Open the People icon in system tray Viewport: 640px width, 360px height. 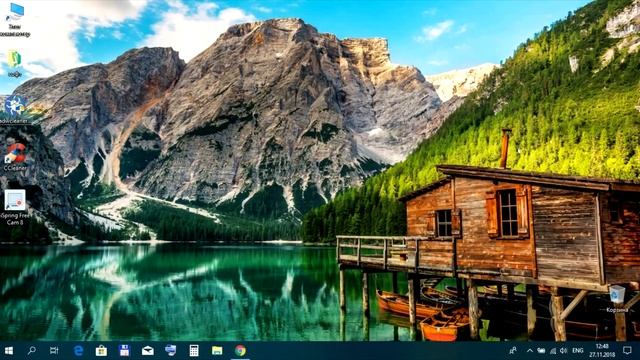pos(513,351)
